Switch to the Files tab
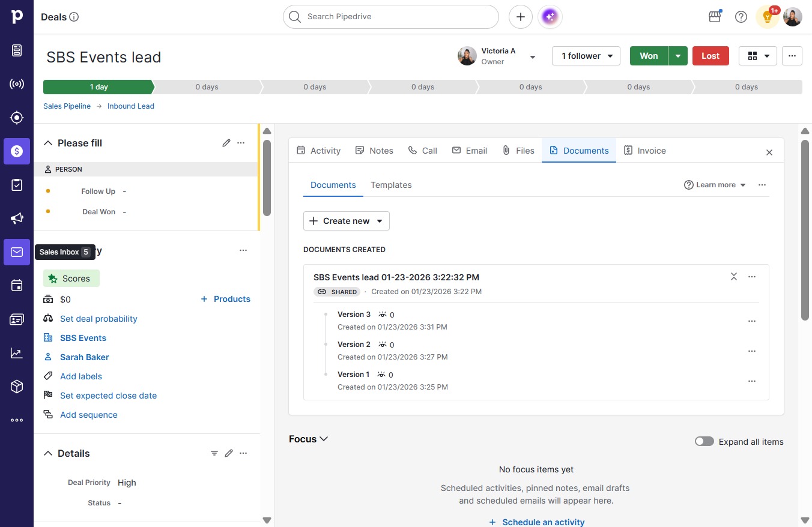The image size is (812, 527). 518,151
